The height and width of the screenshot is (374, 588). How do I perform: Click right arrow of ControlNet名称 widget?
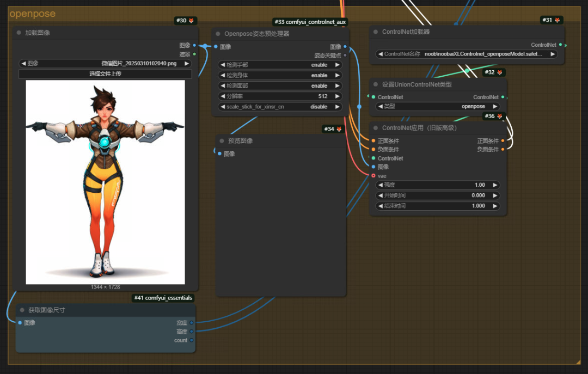pos(553,54)
